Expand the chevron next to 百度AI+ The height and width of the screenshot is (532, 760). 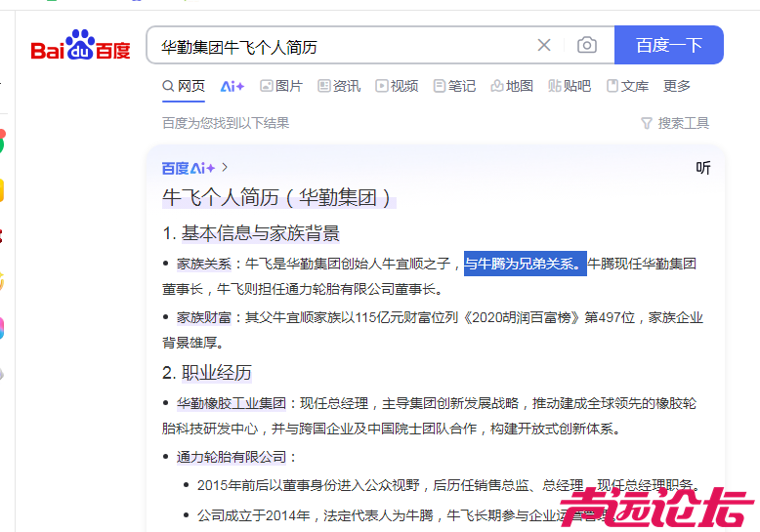coord(225,167)
